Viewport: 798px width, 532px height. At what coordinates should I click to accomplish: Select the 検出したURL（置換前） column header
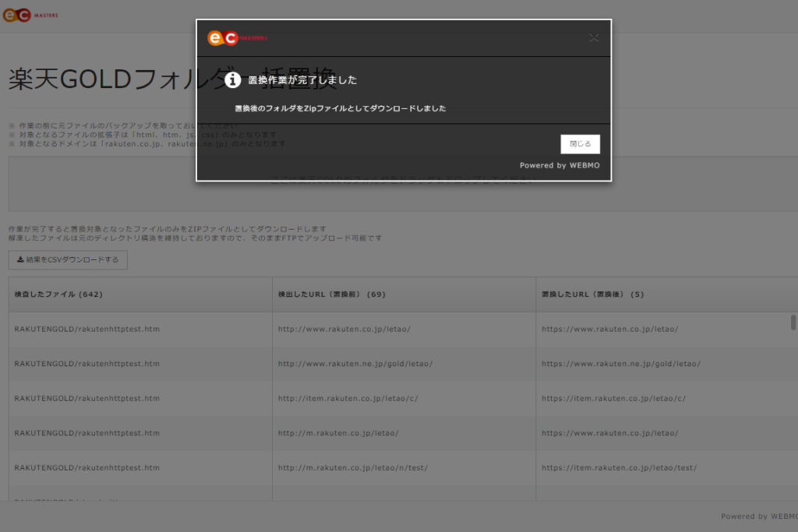coord(332,294)
